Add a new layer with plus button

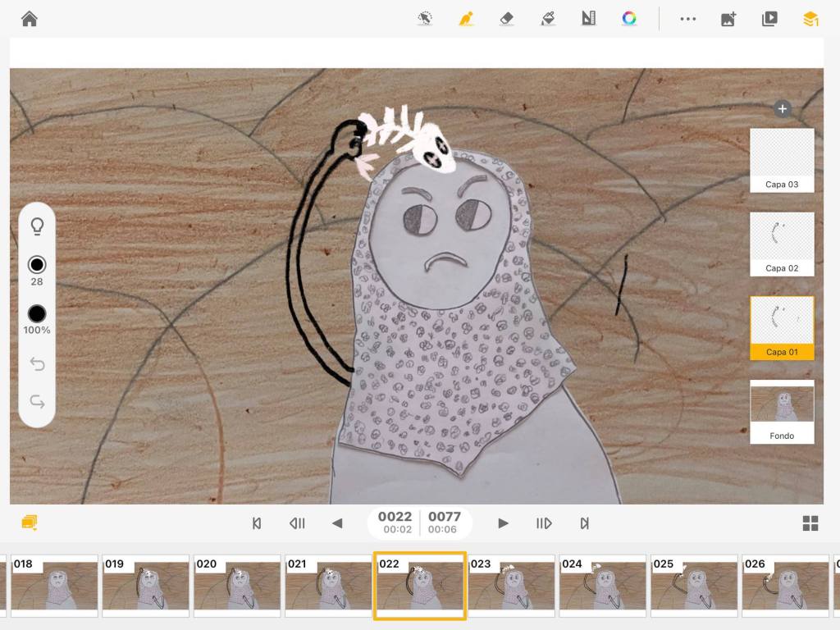[782, 108]
